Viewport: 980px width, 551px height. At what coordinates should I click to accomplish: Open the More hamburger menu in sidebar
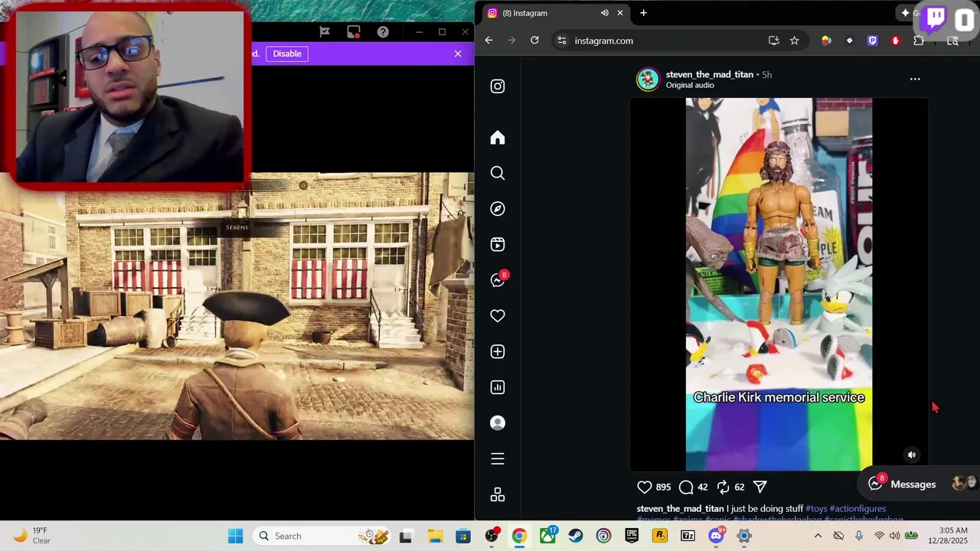click(x=498, y=458)
